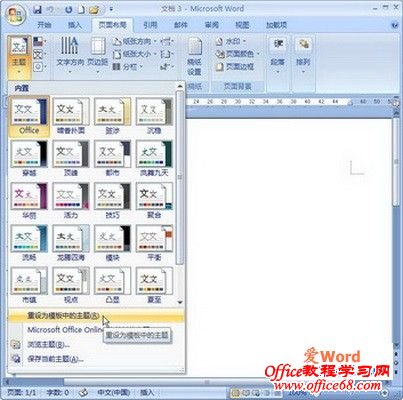This screenshot has height=400, width=403.
Task: Create new blank document from quick access toolbar
Action: pos(81,10)
